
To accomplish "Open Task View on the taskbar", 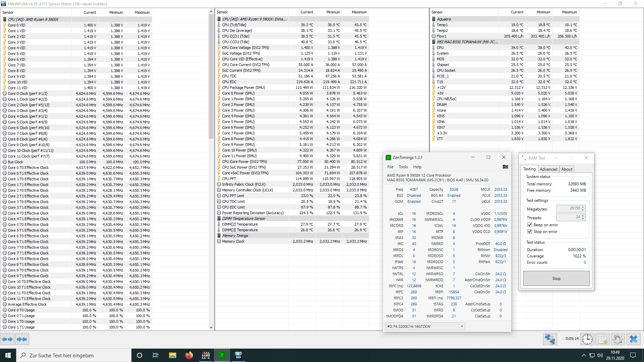I will (x=156, y=355).
